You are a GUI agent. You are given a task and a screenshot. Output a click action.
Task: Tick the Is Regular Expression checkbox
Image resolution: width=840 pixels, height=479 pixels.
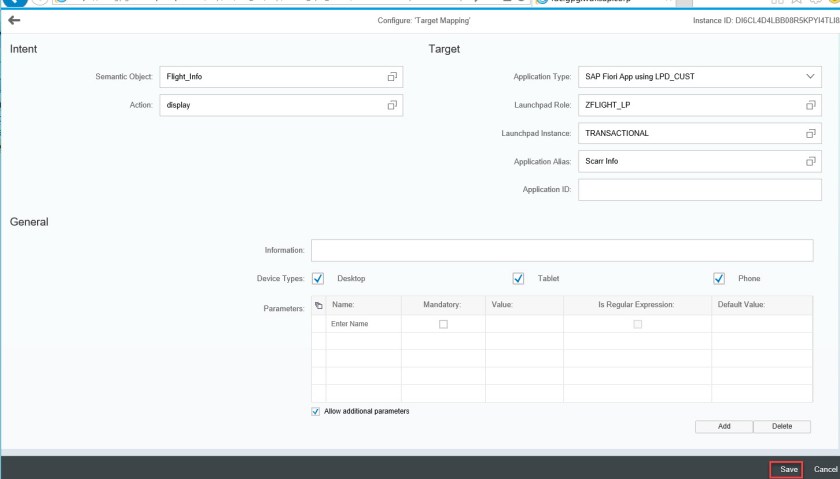(x=638, y=324)
